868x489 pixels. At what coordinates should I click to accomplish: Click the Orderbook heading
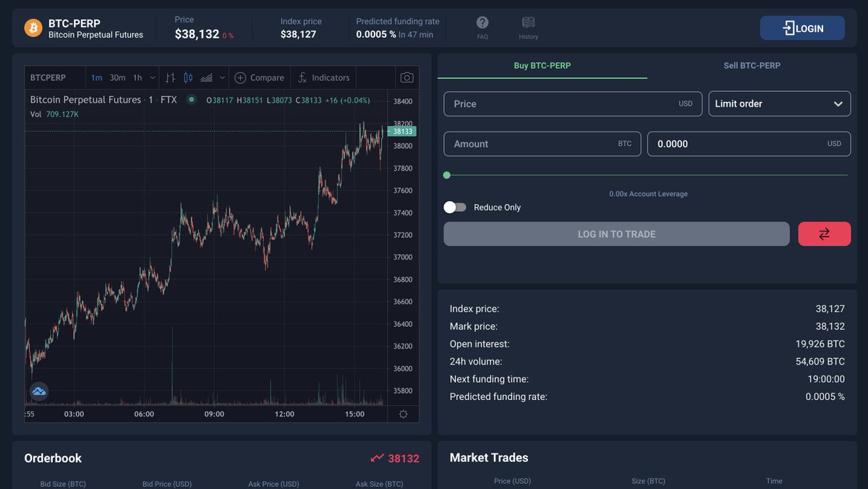53,458
